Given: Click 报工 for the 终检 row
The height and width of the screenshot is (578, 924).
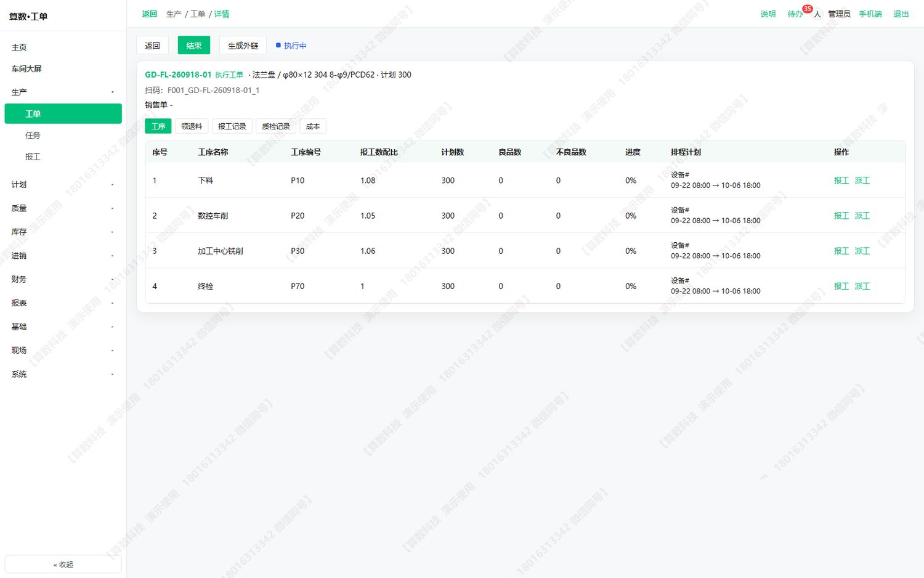Looking at the screenshot, I should click(x=841, y=286).
